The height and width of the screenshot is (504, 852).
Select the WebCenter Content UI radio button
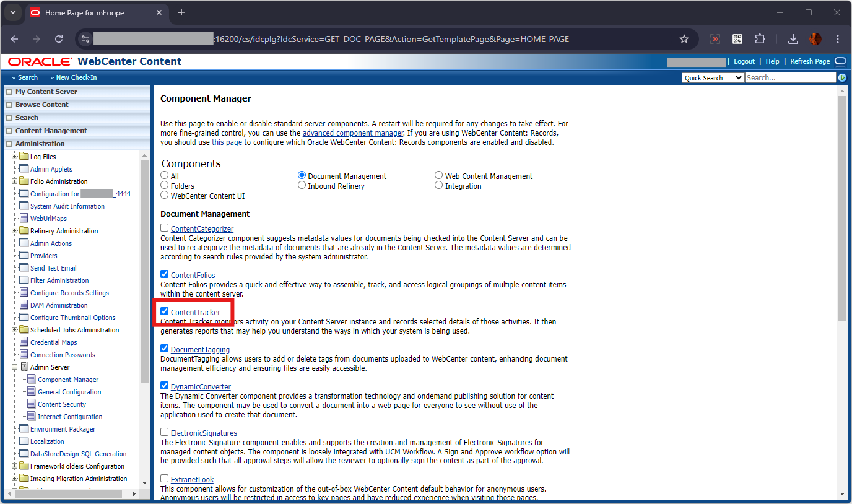pyautogui.click(x=165, y=195)
